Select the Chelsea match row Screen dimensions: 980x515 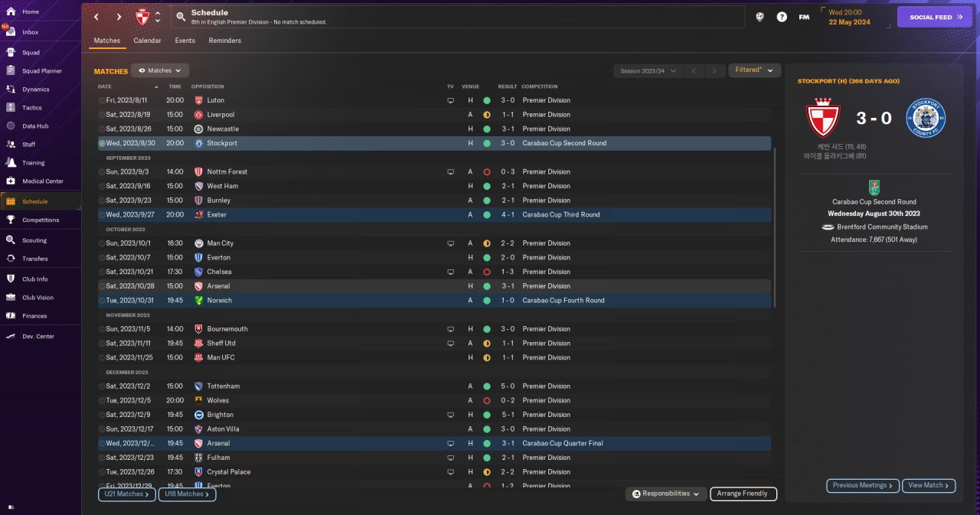[x=433, y=272]
